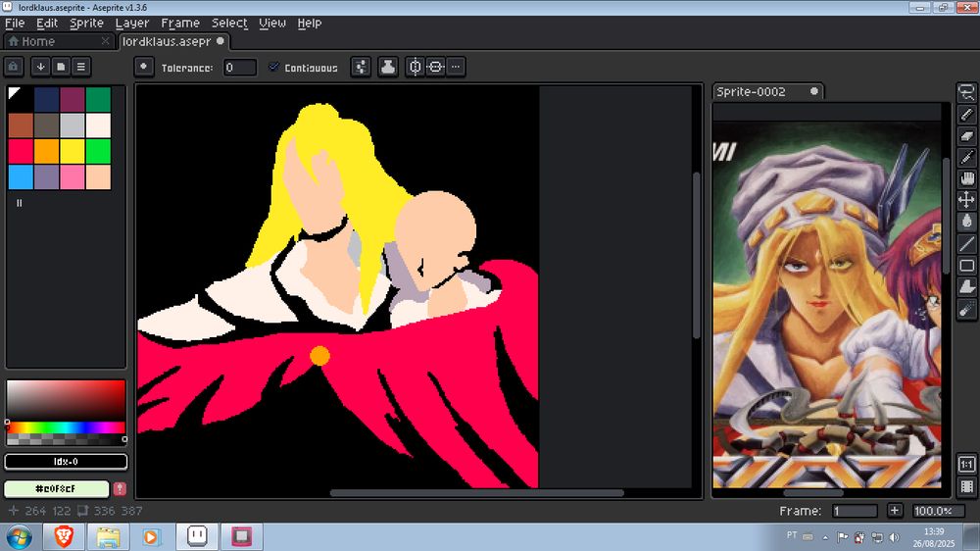Open the Help menu
980x551 pixels.
coord(310,24)
